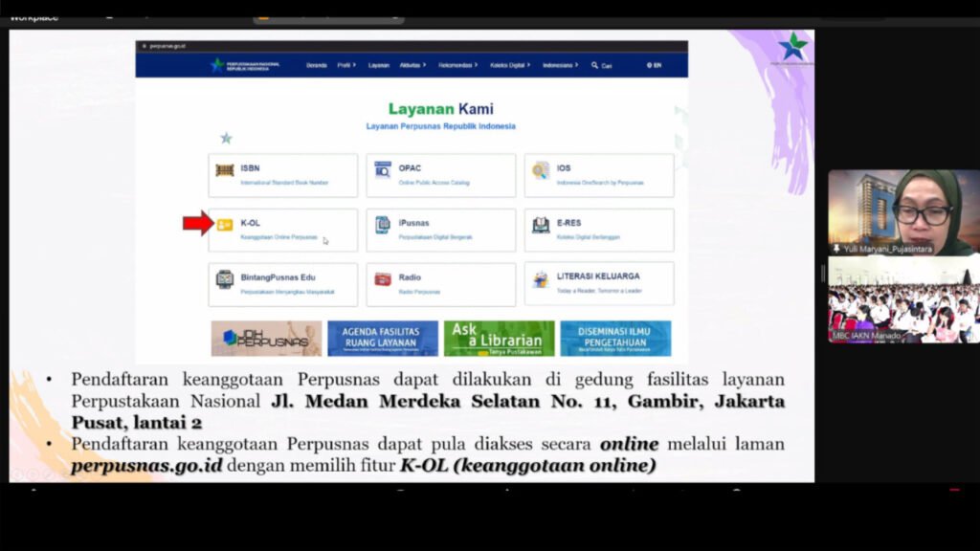The image size is (980, 551).
Task: Click the red Radio Perpusnas icon
Action: [x=383, y=279]
